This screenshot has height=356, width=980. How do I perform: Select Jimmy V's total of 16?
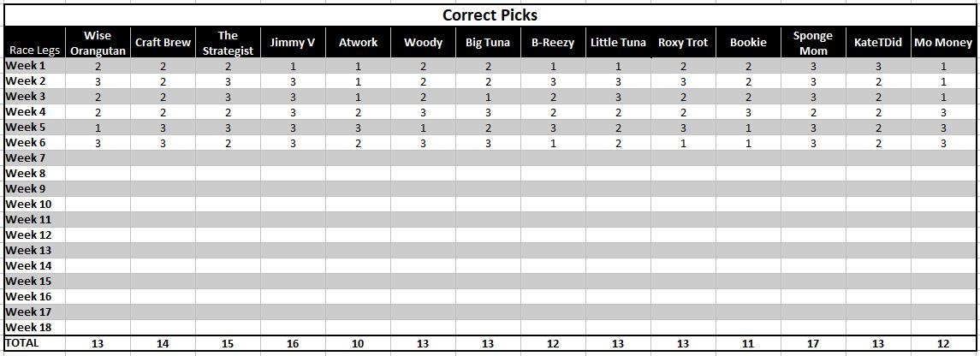(x=293, y=343)
